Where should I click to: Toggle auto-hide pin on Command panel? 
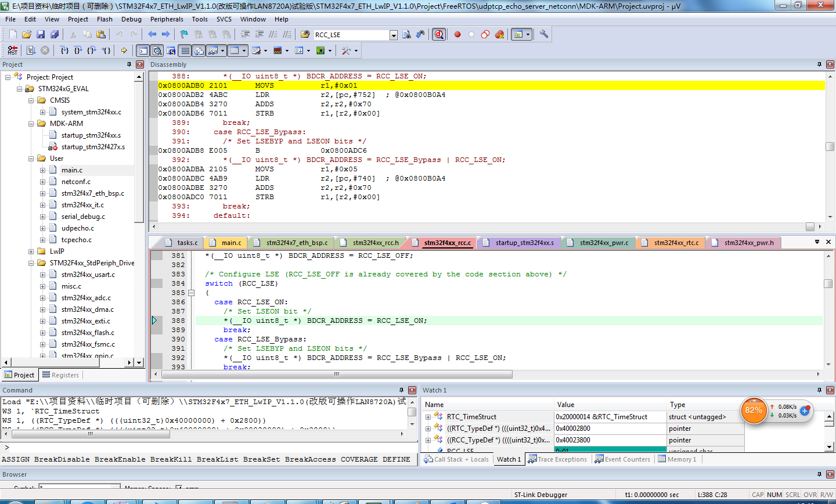[401, 390]
